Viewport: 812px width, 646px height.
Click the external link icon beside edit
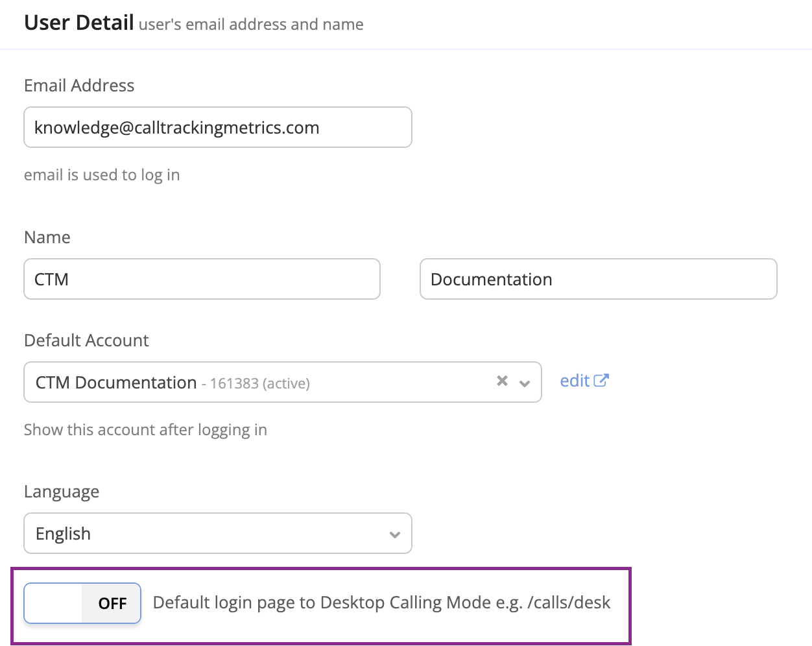(x=601, y=381)
